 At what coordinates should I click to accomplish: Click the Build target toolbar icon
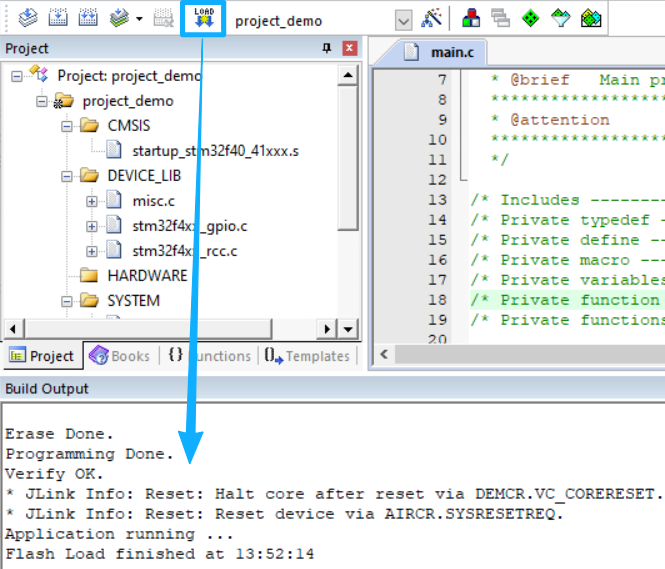58,19
